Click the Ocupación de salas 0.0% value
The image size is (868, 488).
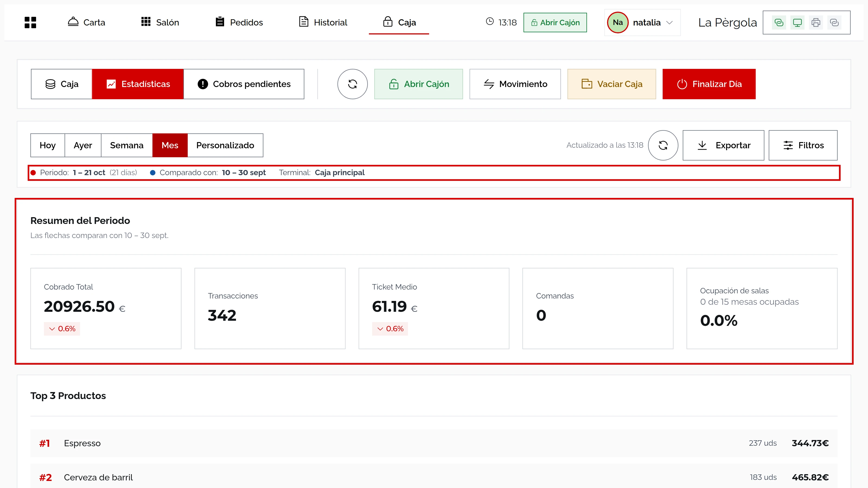click(719, 320)
